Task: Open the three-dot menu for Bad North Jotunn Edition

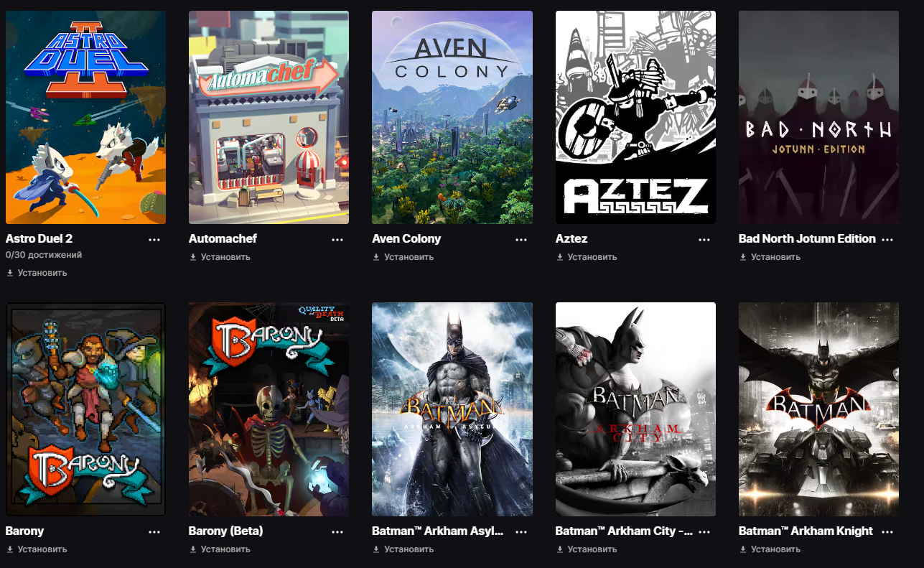Action: coord(887,240)
